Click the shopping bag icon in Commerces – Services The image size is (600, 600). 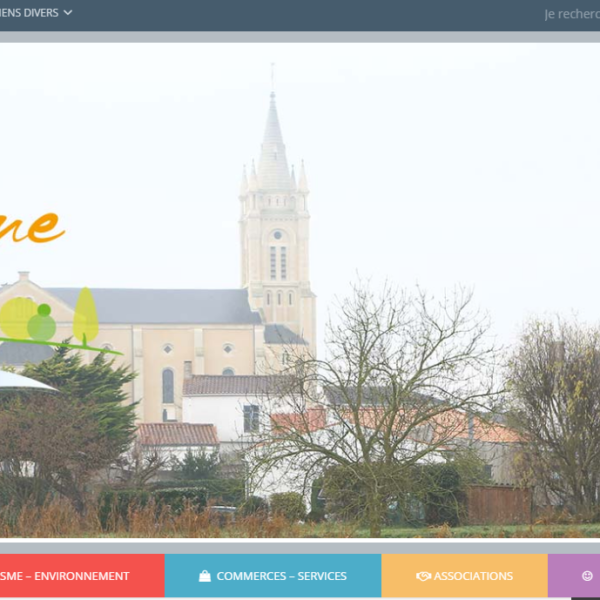(x=205, y=576)
